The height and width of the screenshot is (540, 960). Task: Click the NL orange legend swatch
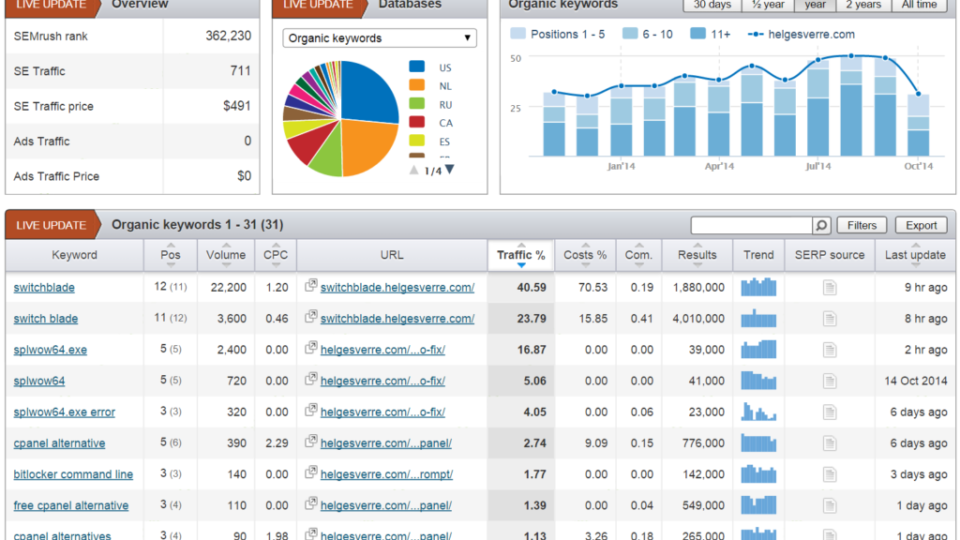coord(417,86)
